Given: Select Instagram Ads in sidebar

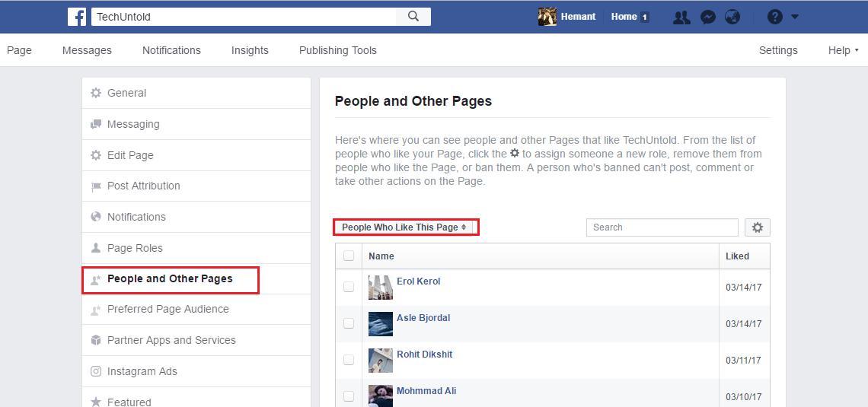Looking at the screenshot, I should [x=196, y=371].
